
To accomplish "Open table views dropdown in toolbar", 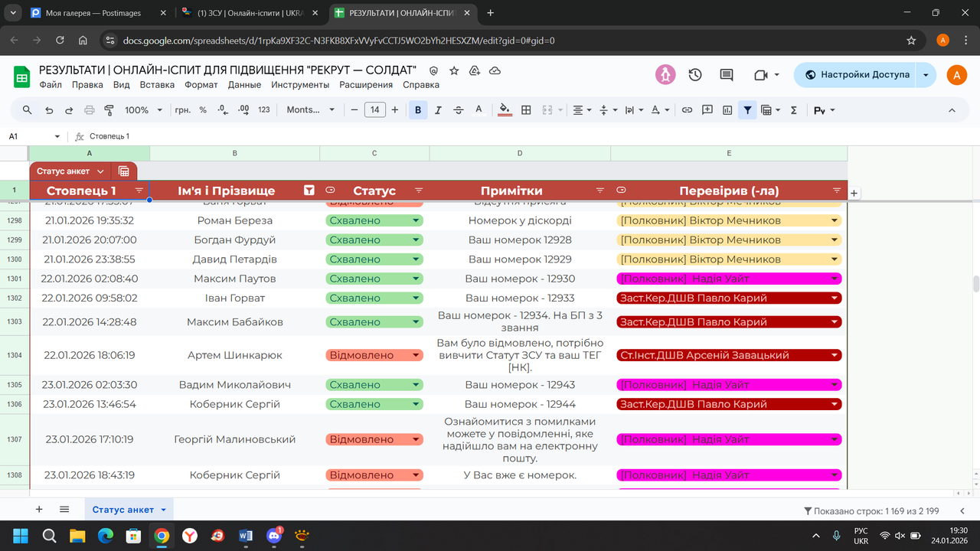I will point(770,110).
